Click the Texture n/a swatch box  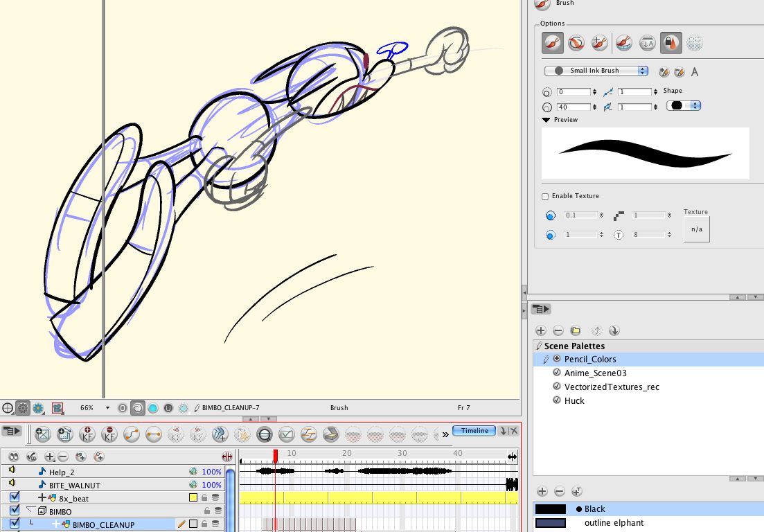coord(697,229)
